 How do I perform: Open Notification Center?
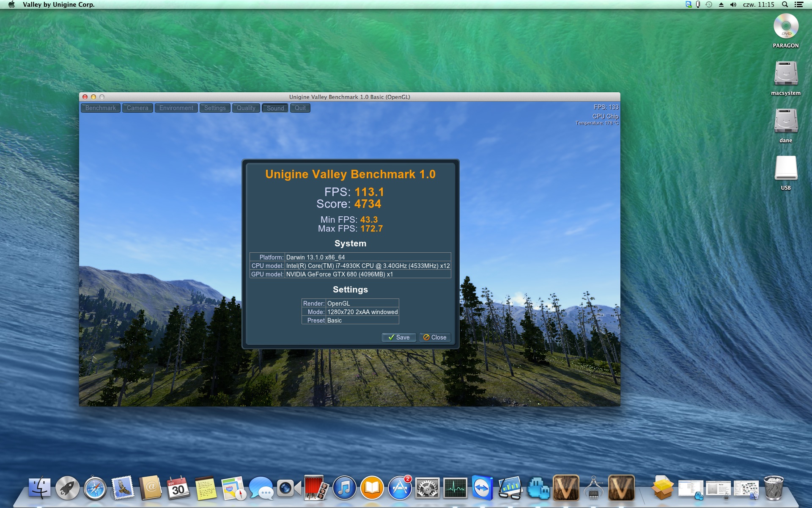tap(799, 5)
